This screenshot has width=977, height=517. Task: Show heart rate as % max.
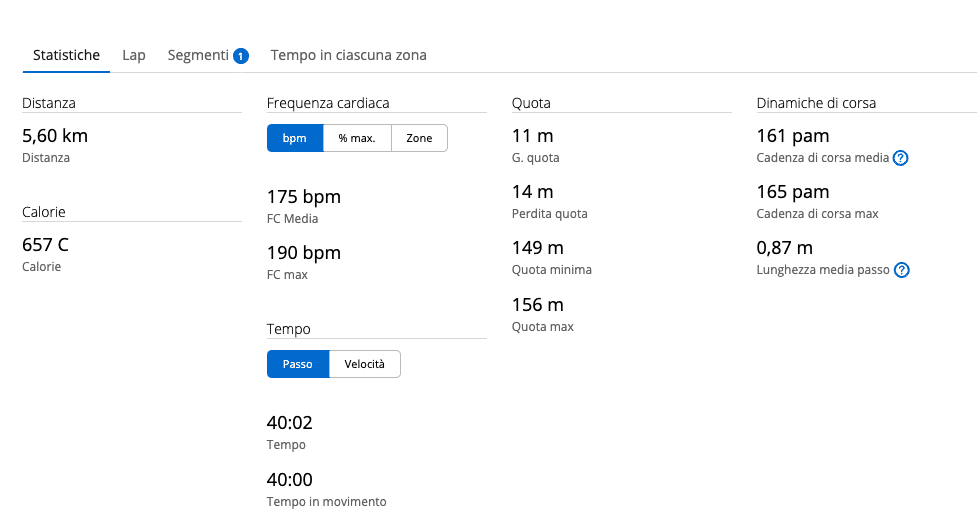(x=357, y=138)
